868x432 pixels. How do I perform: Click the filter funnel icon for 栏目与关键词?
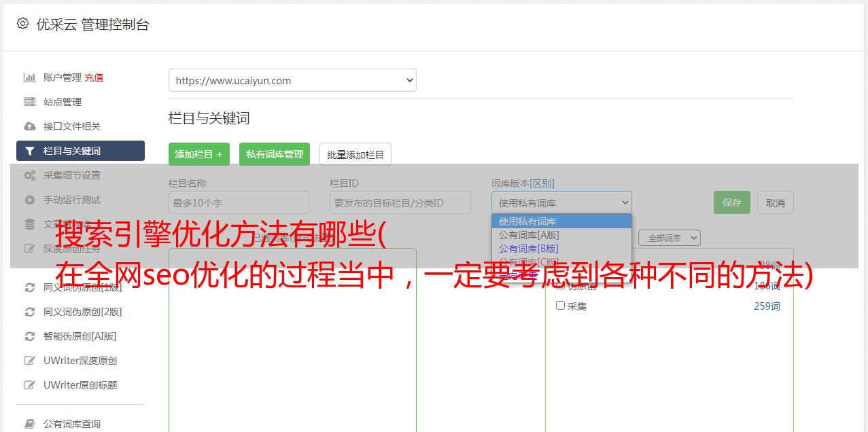(x=29, y=151)
